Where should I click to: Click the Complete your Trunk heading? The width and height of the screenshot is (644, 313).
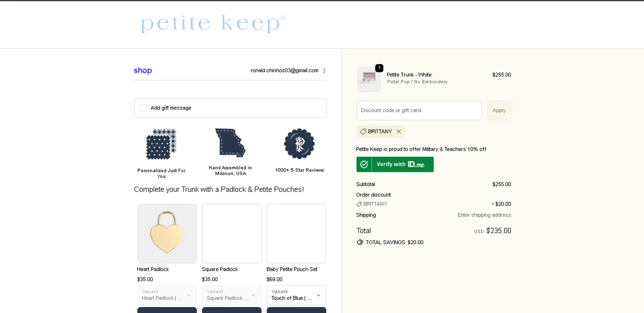(219, 190)
